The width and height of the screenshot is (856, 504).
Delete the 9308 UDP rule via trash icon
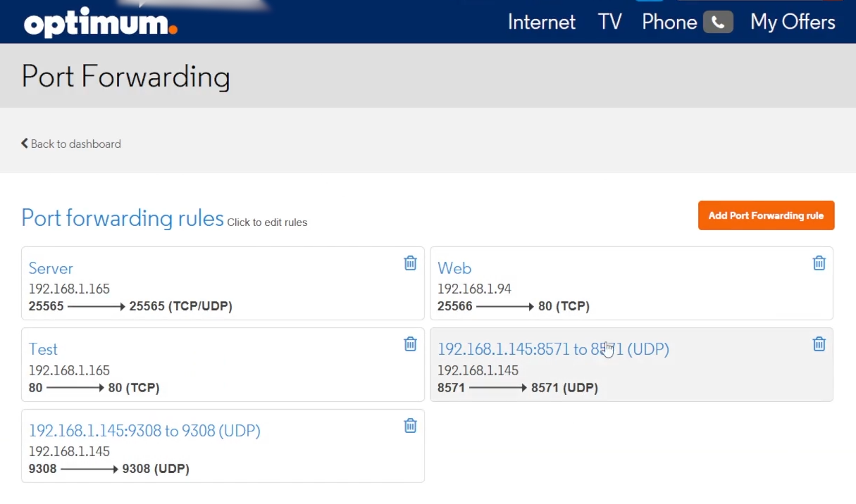[x=410, y=426]
